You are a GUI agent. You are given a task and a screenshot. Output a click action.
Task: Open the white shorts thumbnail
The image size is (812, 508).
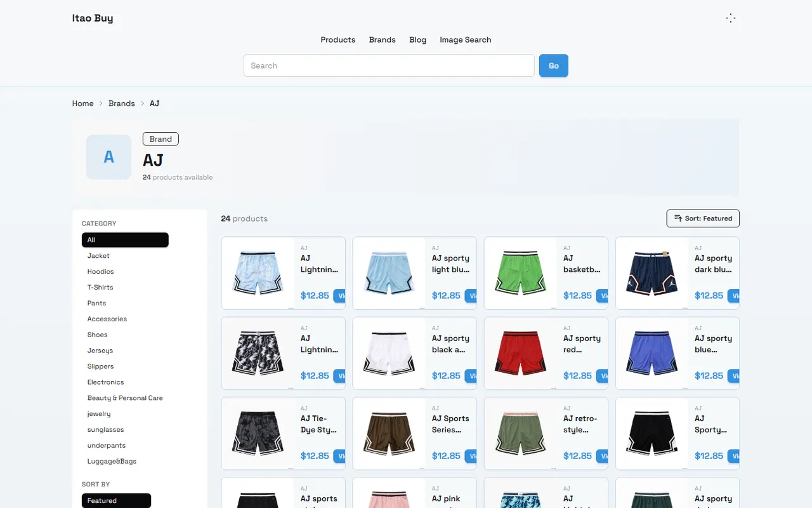pos(389,353)
